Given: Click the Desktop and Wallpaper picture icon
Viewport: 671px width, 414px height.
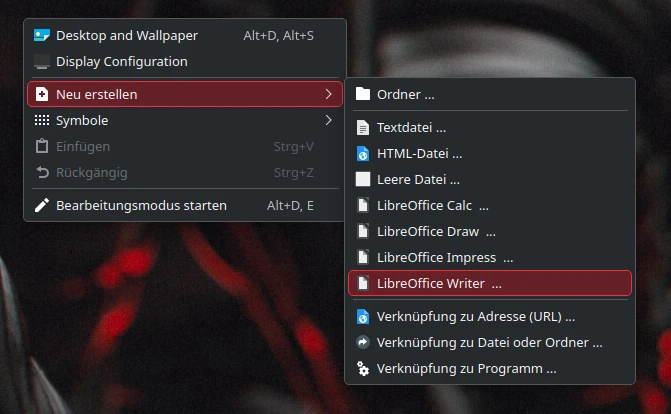Looking at the screenshot, I should pos(42,36).
